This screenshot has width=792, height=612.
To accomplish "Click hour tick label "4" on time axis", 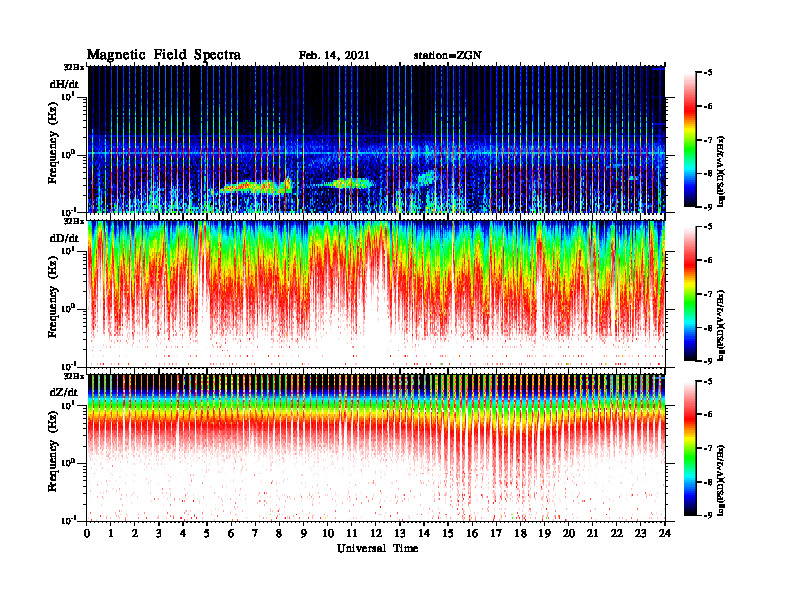I will 183,534.
